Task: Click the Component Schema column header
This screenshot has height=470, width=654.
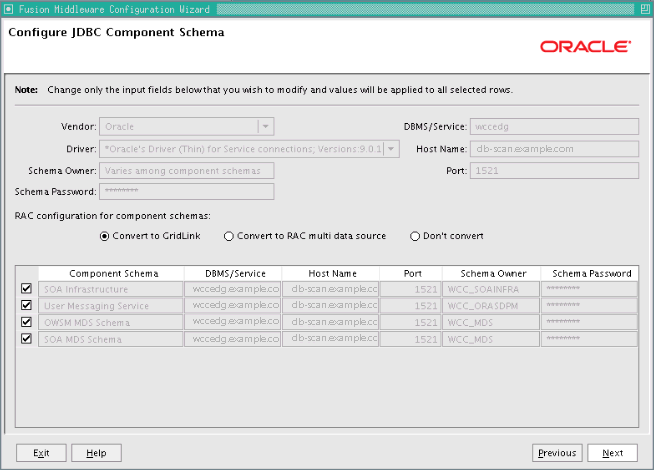Action: coord(111,274)
